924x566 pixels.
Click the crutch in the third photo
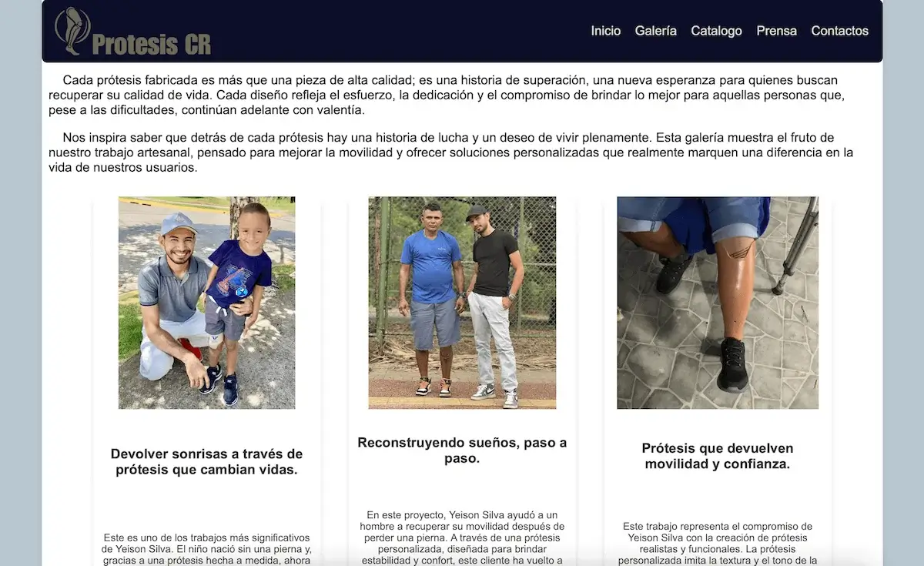pyautogui.click(x=795, y=245)
